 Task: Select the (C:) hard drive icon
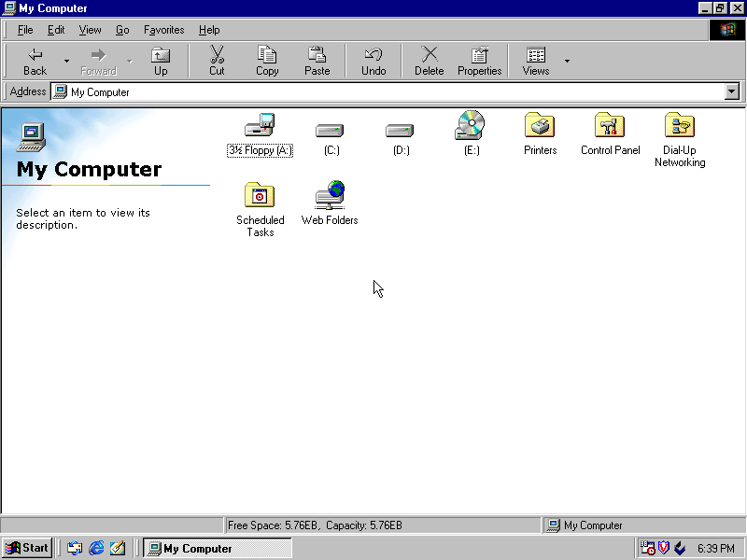[330, 130]
